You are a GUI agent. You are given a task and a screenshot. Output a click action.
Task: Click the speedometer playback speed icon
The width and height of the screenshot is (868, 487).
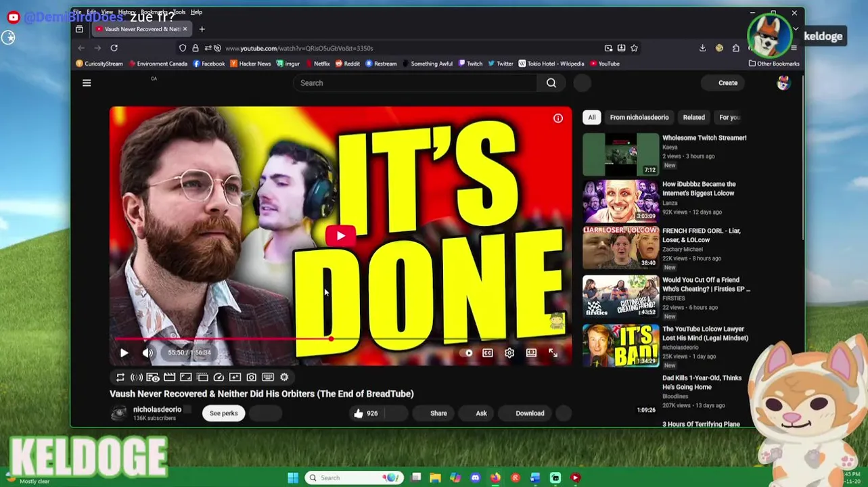point(219,377)
